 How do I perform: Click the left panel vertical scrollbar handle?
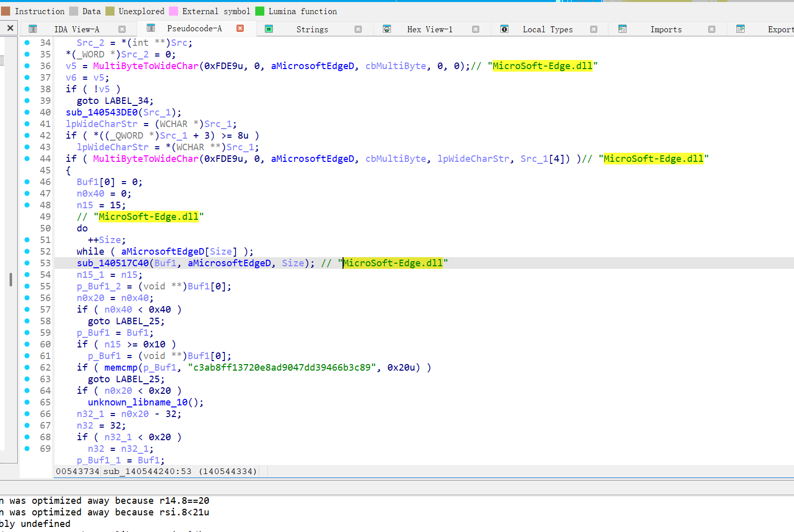point(11,279)
